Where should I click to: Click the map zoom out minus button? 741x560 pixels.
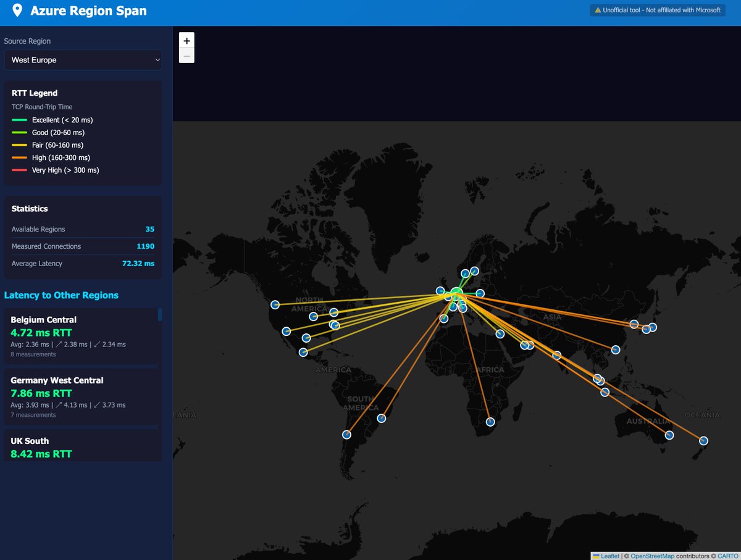click(x=186, y=56)
